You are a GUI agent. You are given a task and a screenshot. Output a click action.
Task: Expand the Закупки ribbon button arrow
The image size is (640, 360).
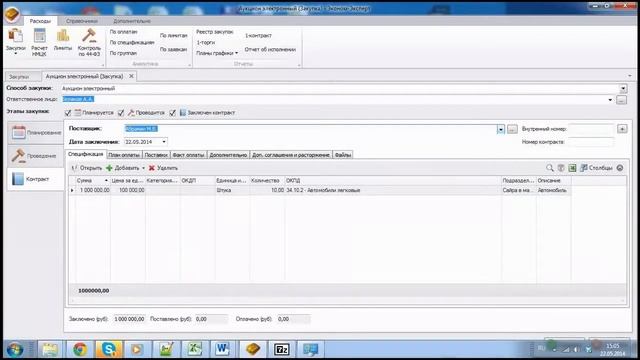(x=16, y=54)
